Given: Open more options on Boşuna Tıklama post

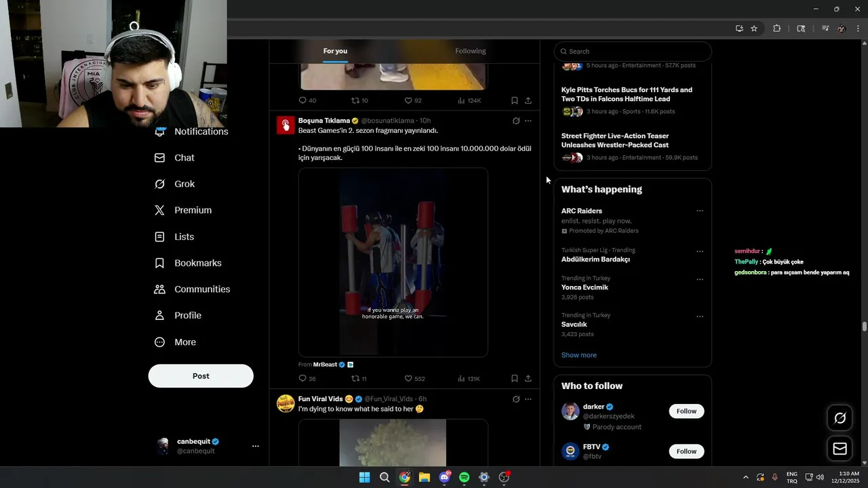Looking at the screenshot, I should pos(528,121).
